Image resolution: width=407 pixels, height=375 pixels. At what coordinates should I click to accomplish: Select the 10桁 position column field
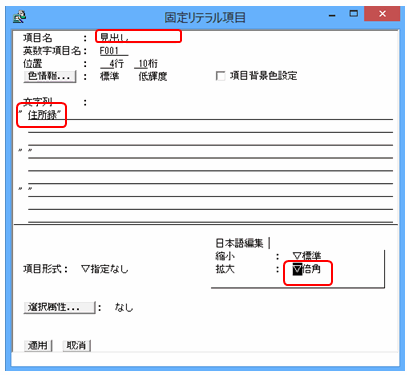click(146, 63)
